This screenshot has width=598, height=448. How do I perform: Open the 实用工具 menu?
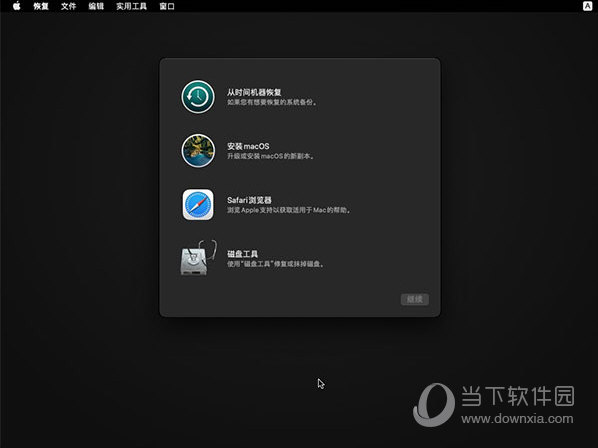(x=132, y=6)
